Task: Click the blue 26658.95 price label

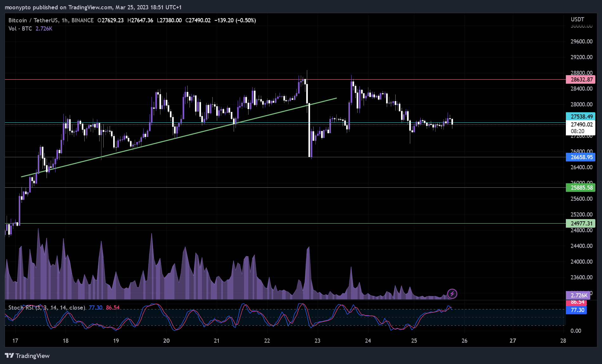Action: pos(580,157)
